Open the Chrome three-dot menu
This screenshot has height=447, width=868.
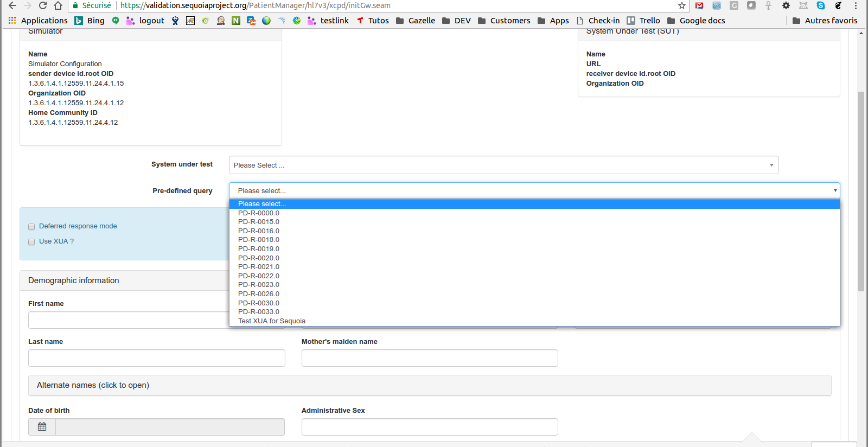(856, 5)
